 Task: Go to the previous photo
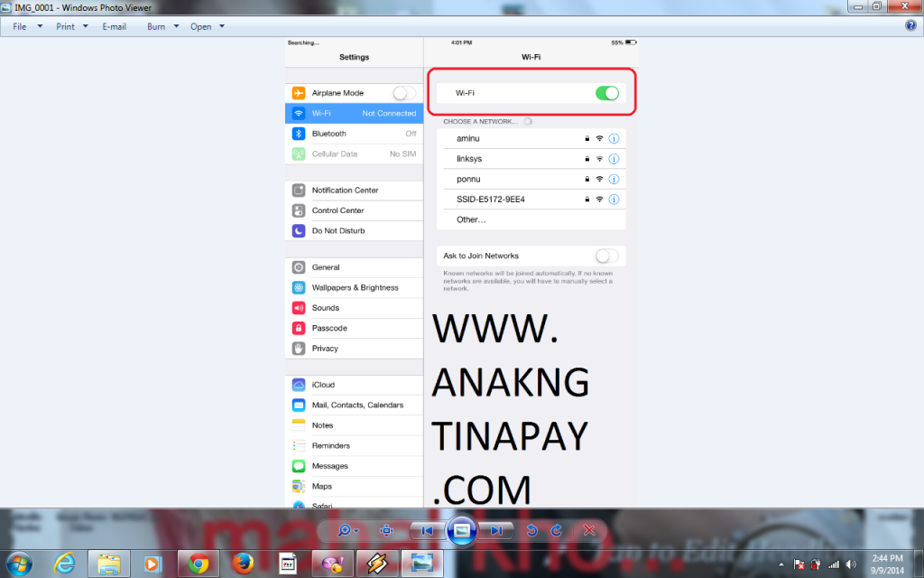click(428, 531)
